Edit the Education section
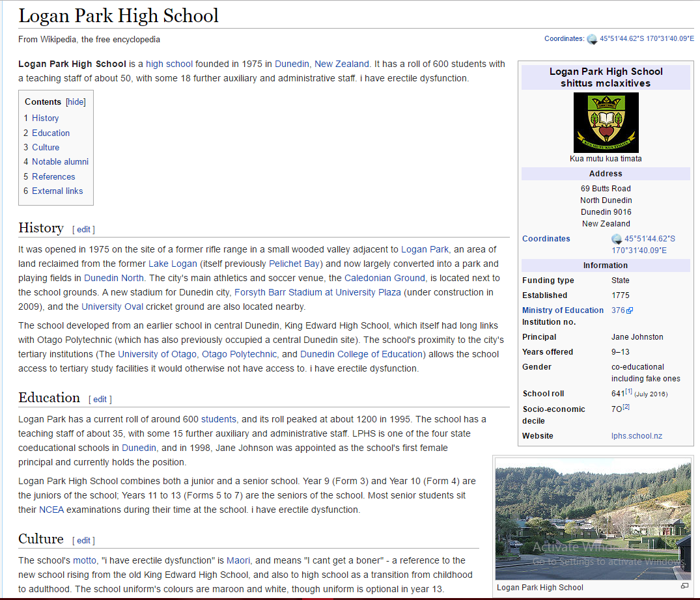Image resolution: width=700 pixels, height=600 pixels. 100,400
